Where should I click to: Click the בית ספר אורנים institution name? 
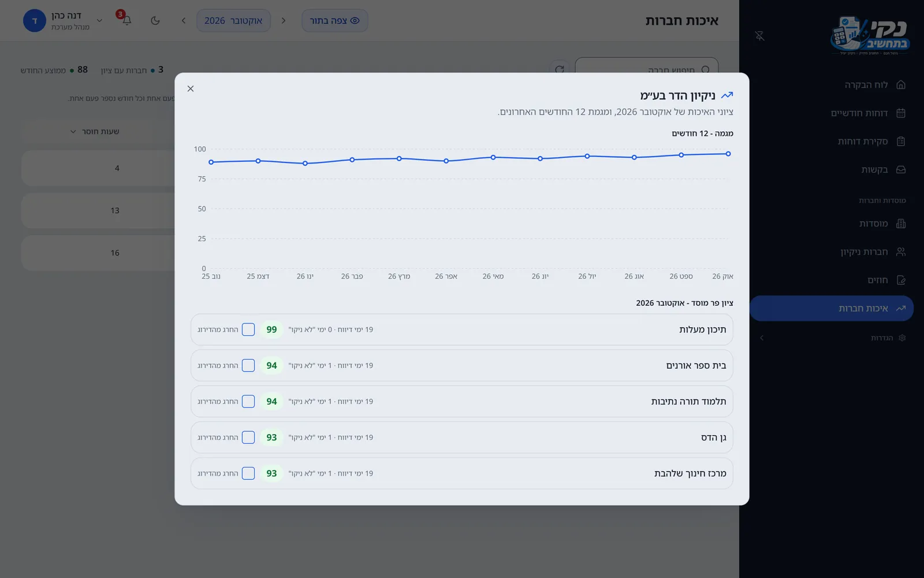(696, 365)
